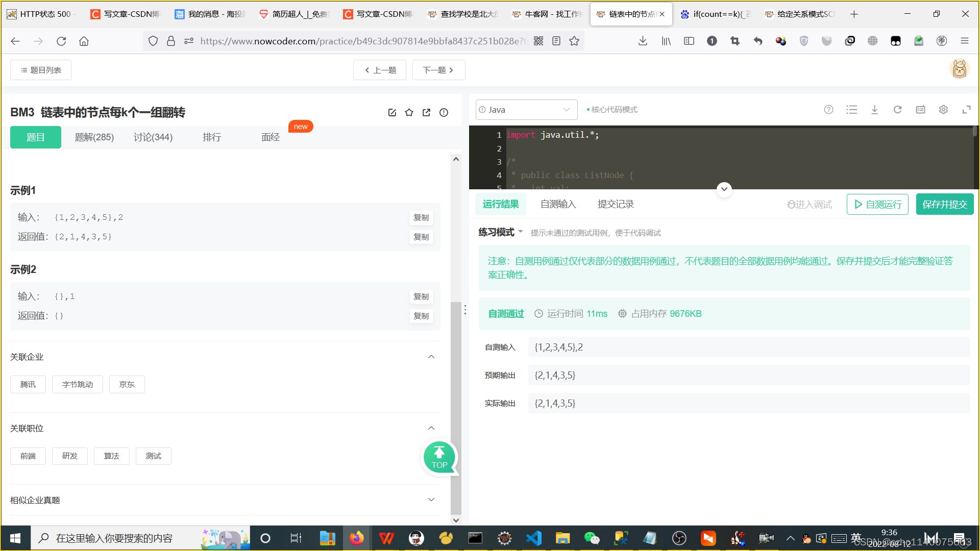Launch VS Code from the taskbar

pyautogui.click(x=533, y=538)
